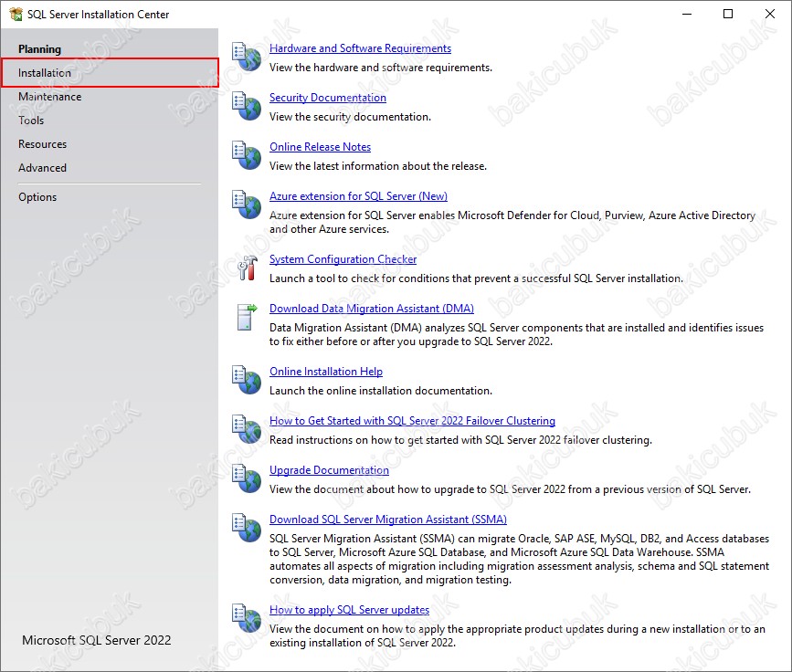This screenshot has width=792, height=672.
Task: Go to the Maintenance section
Action: (50, 97)
